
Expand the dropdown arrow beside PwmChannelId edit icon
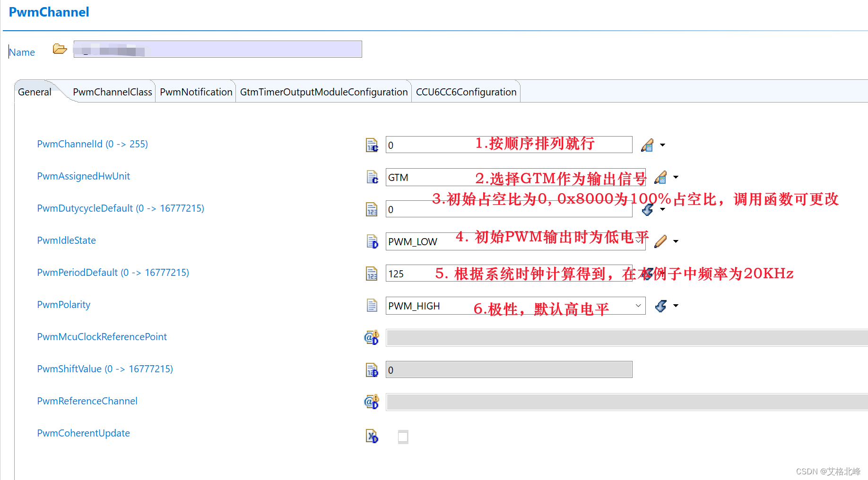tap(663, 145)
